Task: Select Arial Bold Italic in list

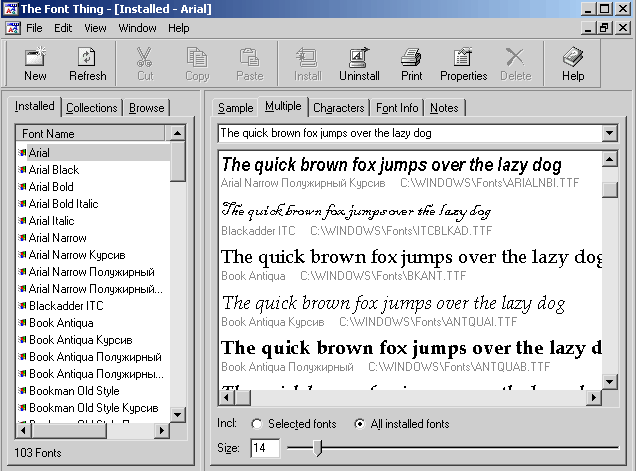Action: coord(64,204)
